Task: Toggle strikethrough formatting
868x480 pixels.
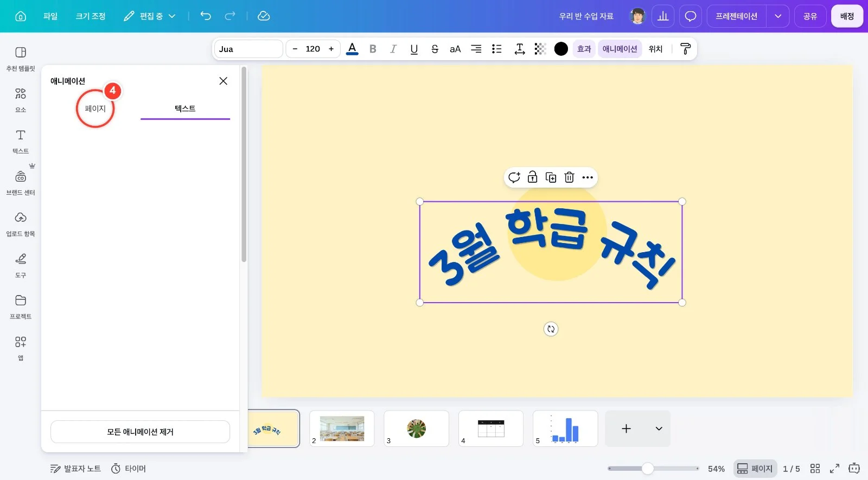Action: 435,49
